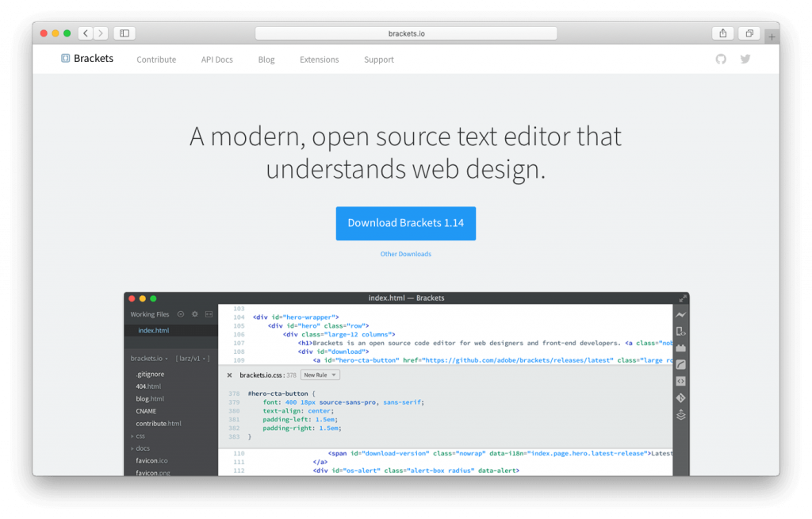Open the New Rule dropdown
Screen dimensions: 812x519
pyautogui.click(x=320, y=375)
